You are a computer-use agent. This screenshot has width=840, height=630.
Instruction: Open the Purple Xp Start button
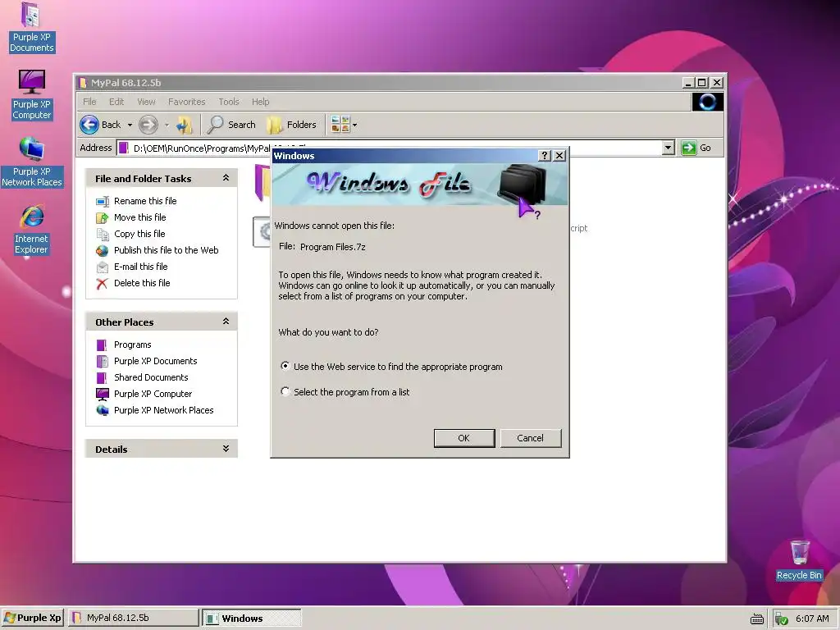coord(33,619)
